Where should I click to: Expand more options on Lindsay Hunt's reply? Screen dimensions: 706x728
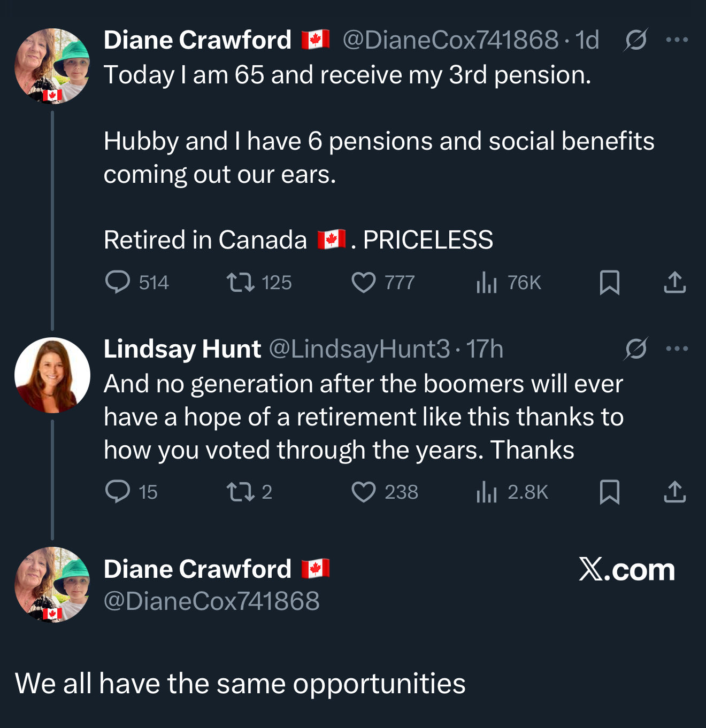click(677, 348)
